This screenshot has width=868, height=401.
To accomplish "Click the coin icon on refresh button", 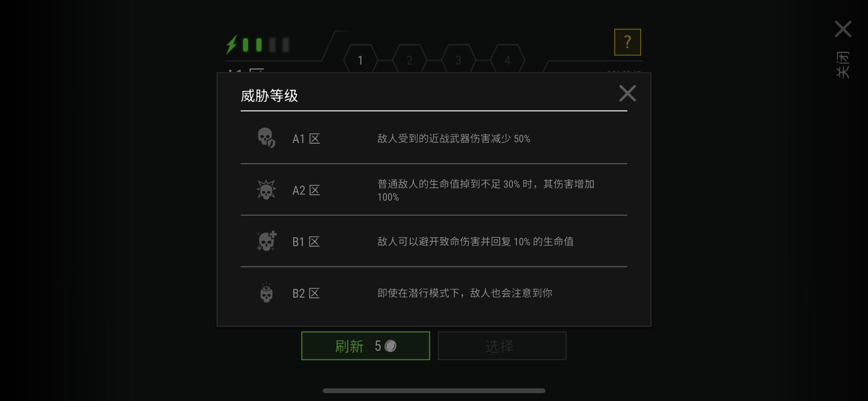I will pos(390,346).
